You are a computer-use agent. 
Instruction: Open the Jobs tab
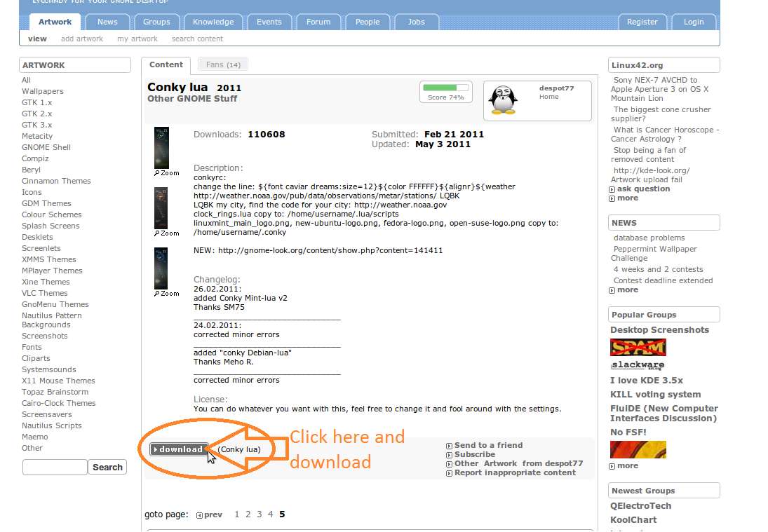pyautogui.click(x=417, y=22)
